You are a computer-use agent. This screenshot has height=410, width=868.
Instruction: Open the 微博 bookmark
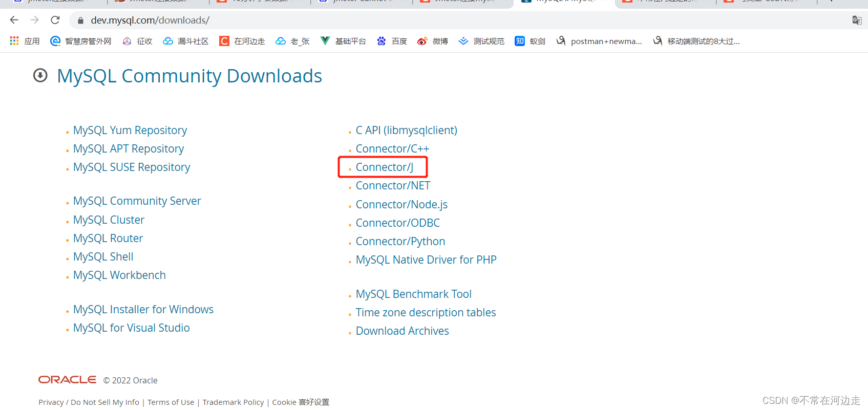click(433, 41)
